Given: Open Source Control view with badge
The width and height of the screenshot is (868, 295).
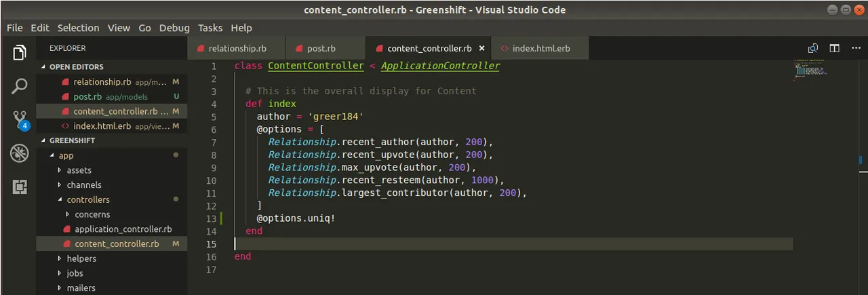Looking at the screenshot, I should (20, 120).
